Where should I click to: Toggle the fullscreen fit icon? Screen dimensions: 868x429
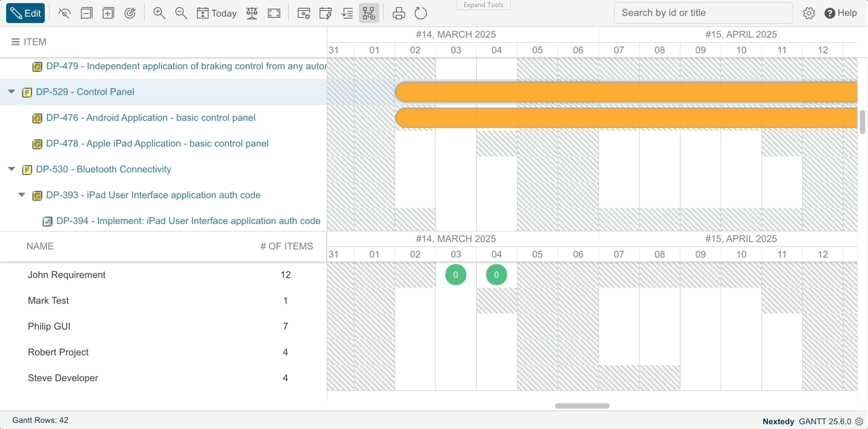pos(274,13)
